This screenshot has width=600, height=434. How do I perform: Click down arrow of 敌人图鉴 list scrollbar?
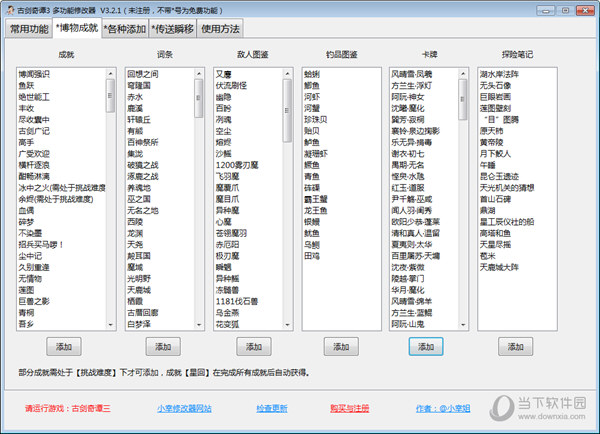tap(287, 325)
